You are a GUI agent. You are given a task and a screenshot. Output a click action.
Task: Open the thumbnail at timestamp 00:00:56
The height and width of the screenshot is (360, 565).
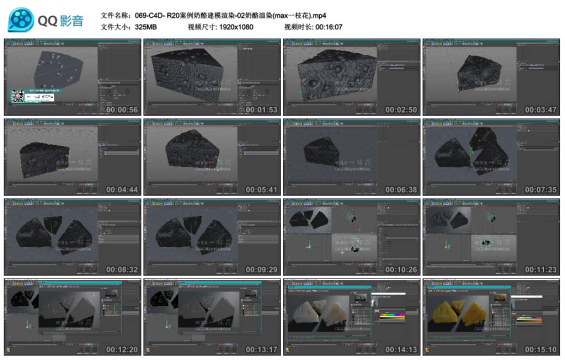(x=72, y=77)
